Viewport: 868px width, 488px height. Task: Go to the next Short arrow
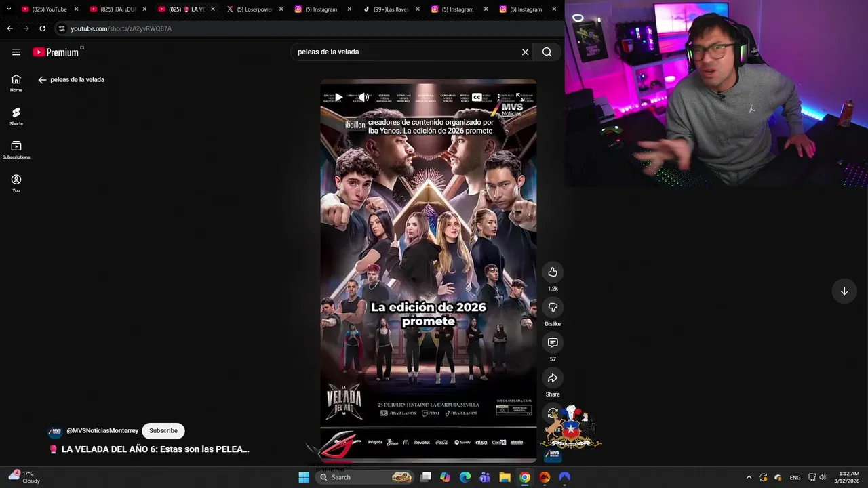(x=844, y=291)
